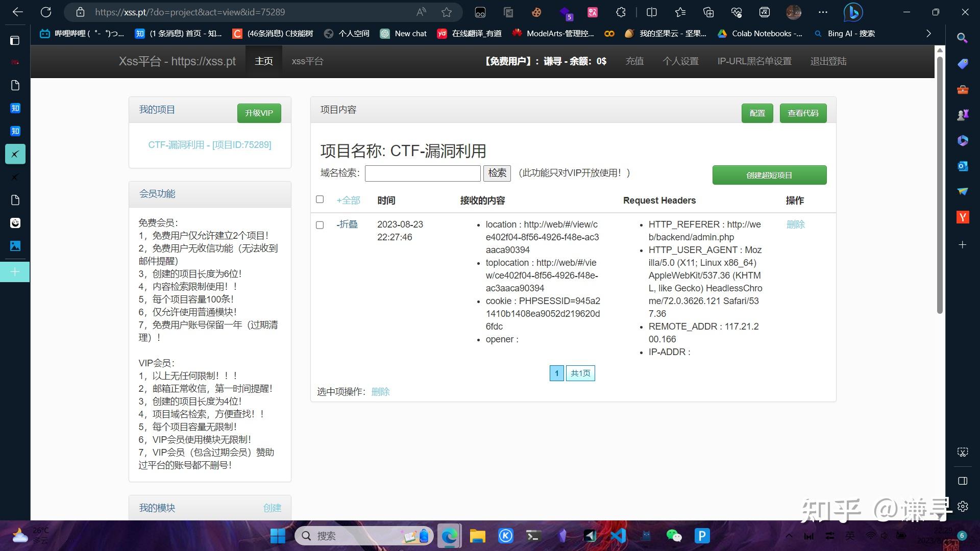Screen dimensions: 980x551
Task: Check the 2023-08-23 record's checkbox
Action: (x=320, y=225)
